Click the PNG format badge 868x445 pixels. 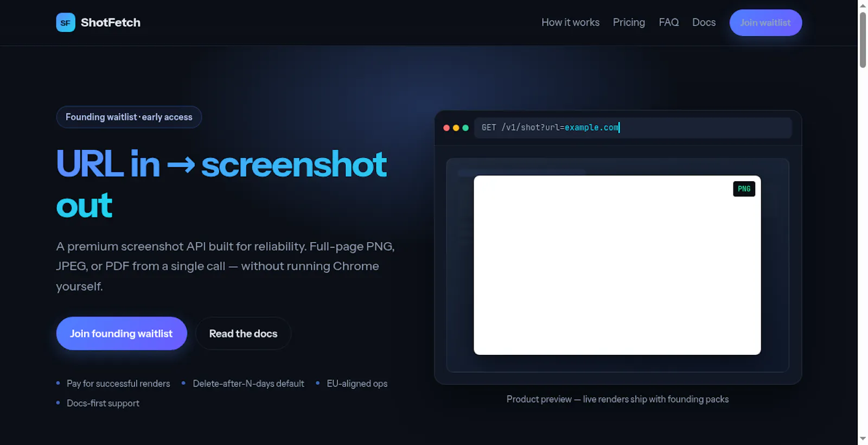click(x=744, y=189)
